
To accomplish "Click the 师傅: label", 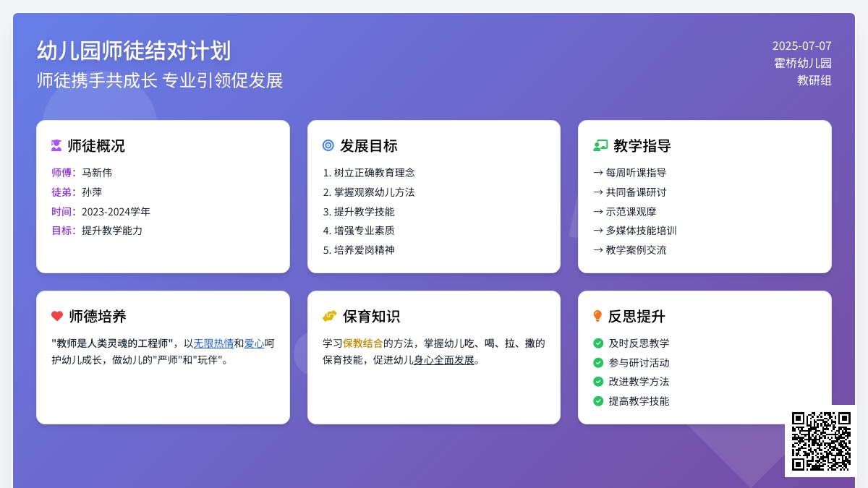I will [64, 173].
